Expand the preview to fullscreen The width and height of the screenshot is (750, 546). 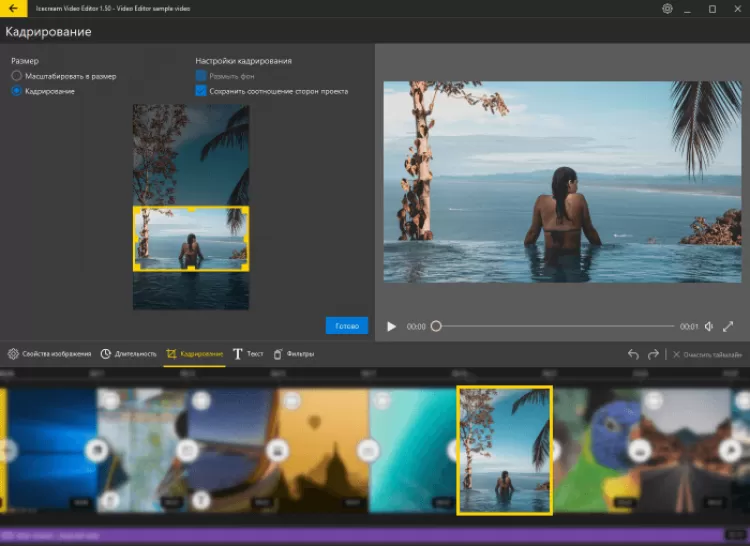coord(728,326)
